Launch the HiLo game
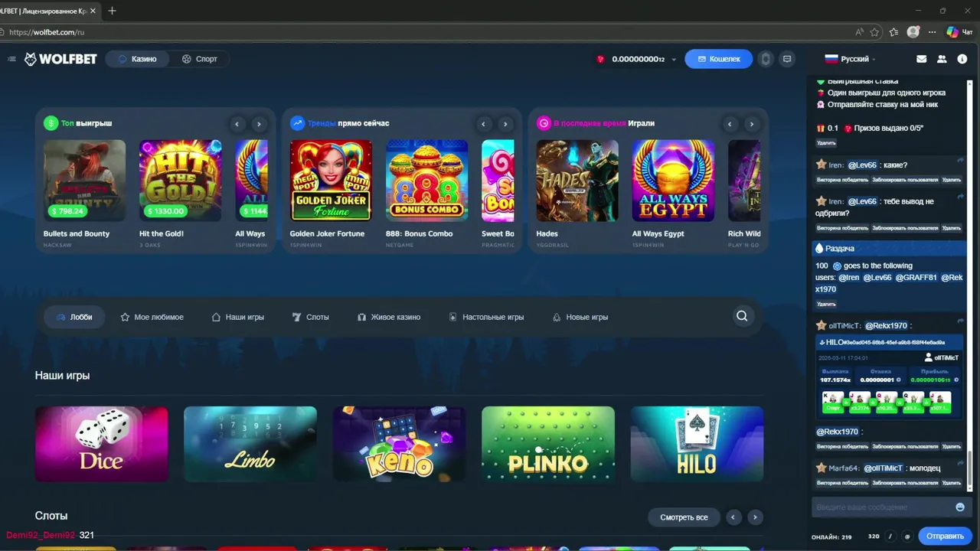The width and height of the screenshot is (980, 551). tap(697, 444)
